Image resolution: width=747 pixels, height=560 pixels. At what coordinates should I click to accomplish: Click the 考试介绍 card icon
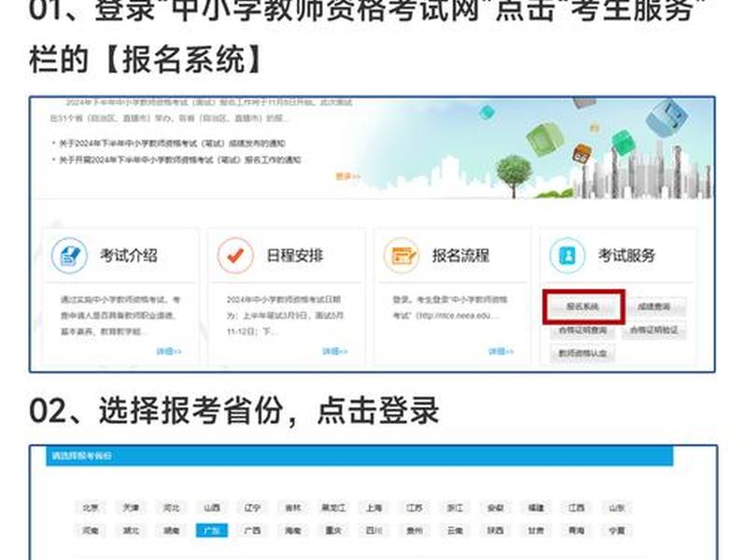click(69, 256)
